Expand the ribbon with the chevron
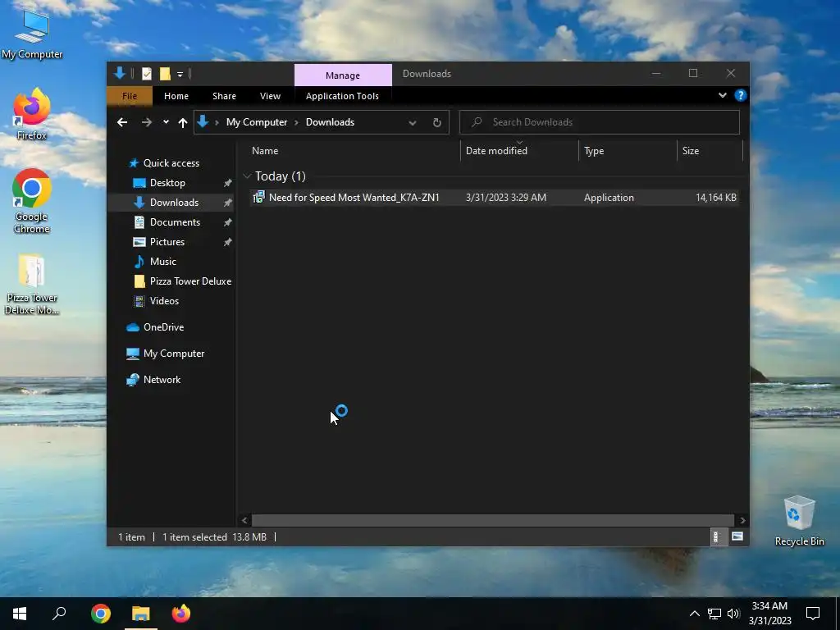This screenshot has height=630, width=840. [x=723, y=95]
